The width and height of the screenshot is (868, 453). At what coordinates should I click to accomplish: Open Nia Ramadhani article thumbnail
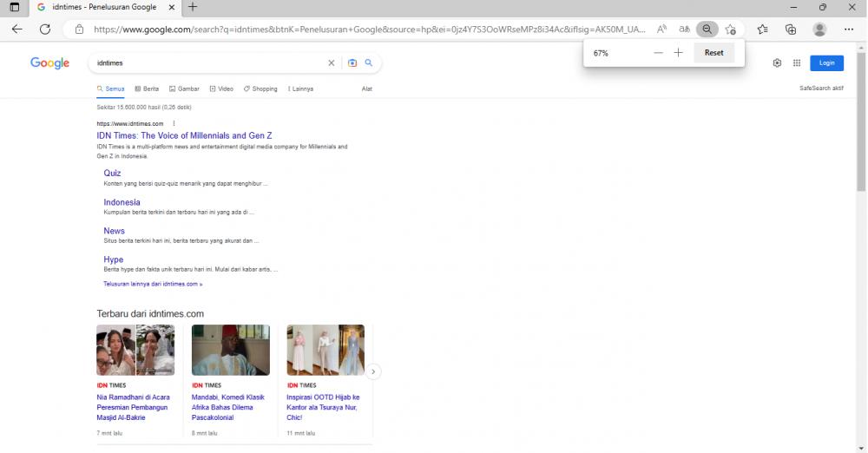(x=135, y=350)
